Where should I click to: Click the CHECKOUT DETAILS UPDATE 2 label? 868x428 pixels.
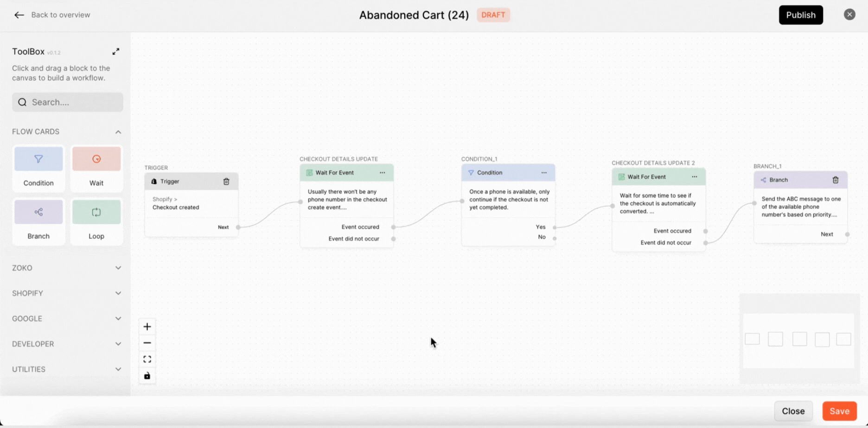653,163
